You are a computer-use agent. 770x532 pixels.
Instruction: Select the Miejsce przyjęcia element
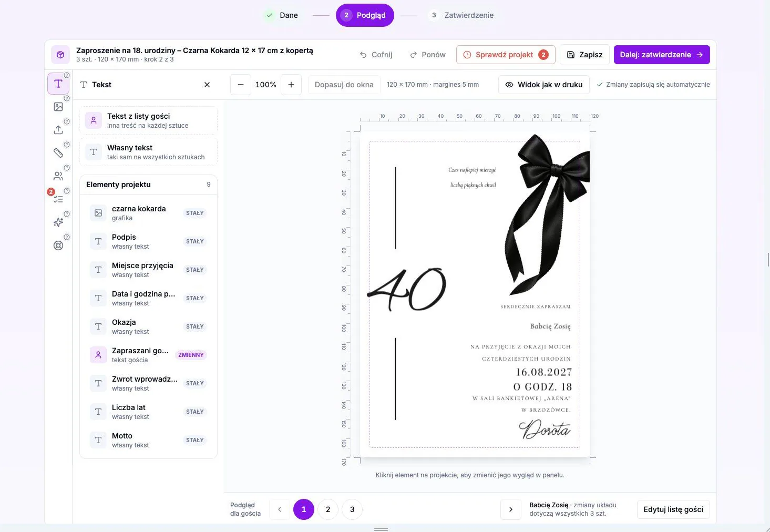(x=148, y=270)
